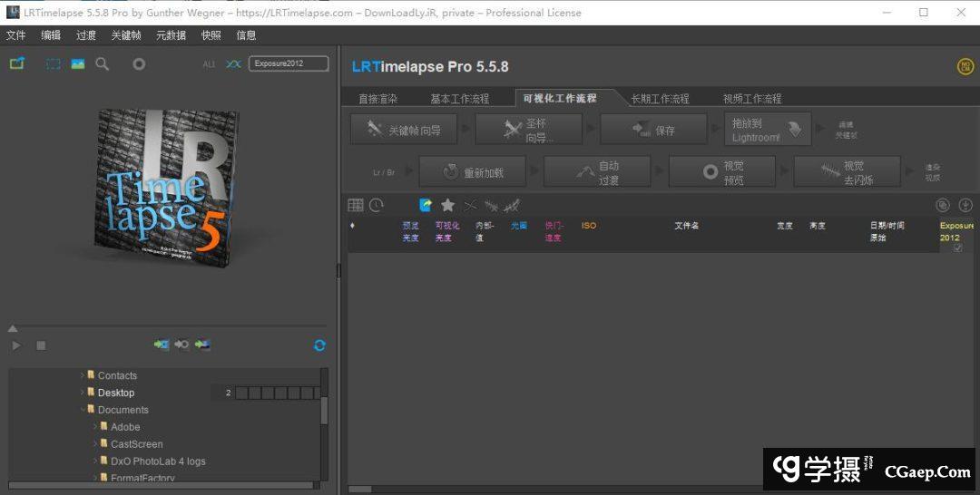Screen dimensions: 980x495
Task: Click the star rating icon
Action: pyautogui.click(x=447, y=205)
